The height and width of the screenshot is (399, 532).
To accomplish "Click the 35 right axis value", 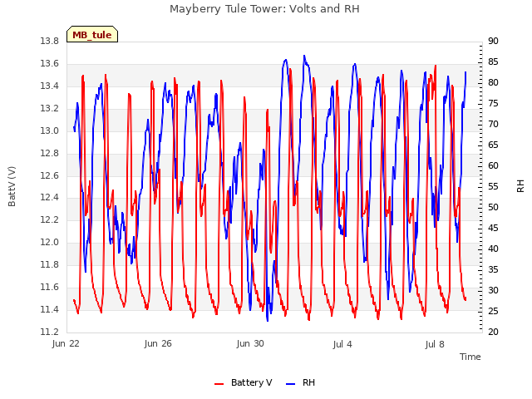I will [x=493, y=269].
